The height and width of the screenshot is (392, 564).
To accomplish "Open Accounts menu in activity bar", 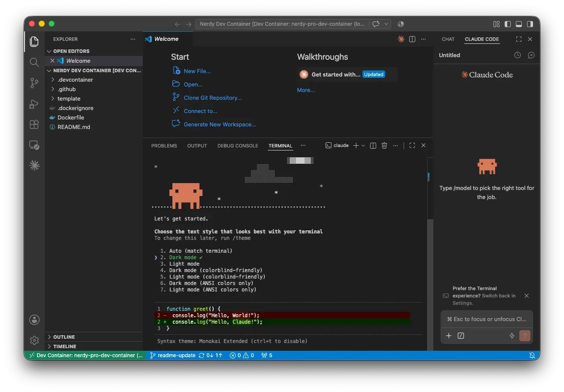I will click(x=34, y=320).
